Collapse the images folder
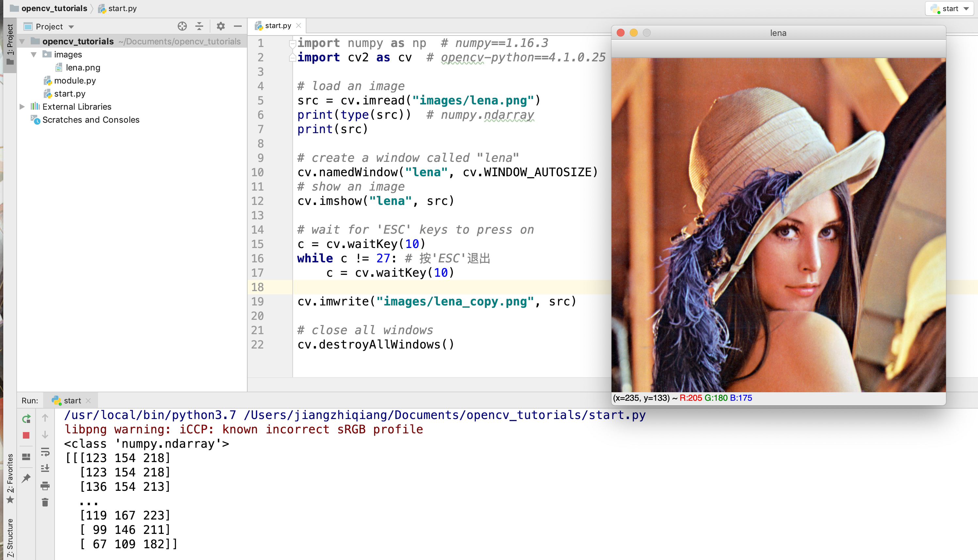 34,54
